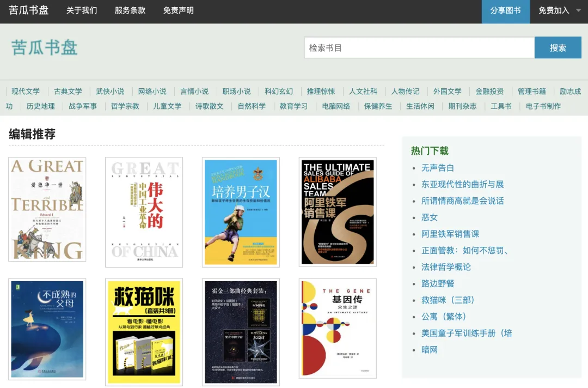Open 恶女 in popular downloads
Viewport: 588px width, 388px height.
click(430, 217)
